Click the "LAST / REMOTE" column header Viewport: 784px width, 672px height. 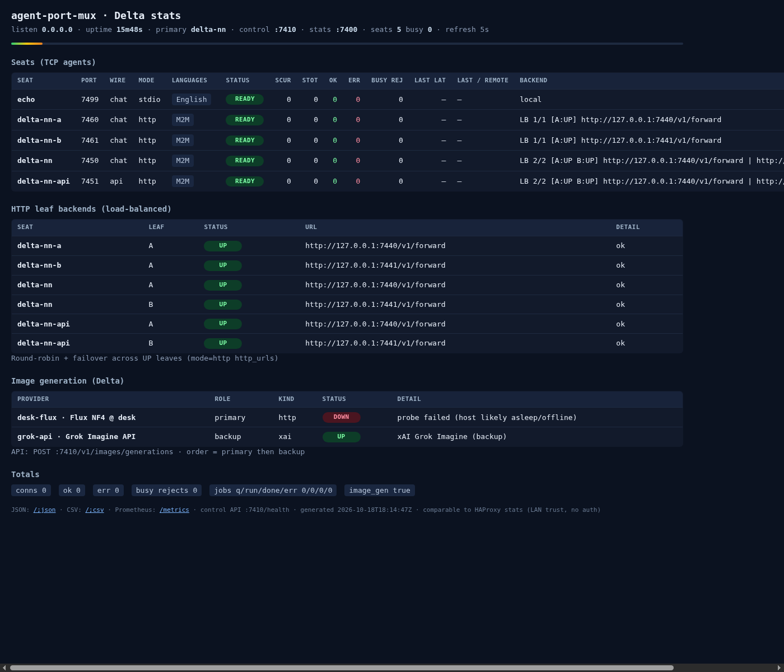[x=483, y=81]
